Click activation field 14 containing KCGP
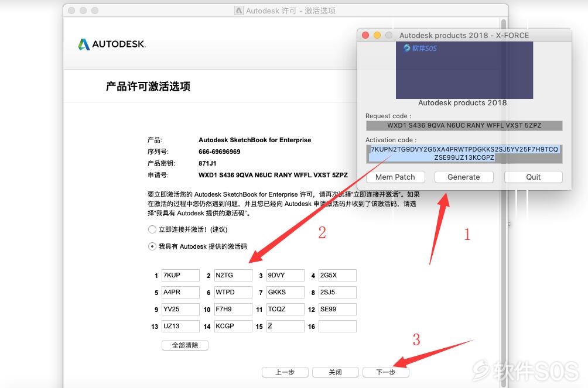588x388 pixels. click(233, 326)
